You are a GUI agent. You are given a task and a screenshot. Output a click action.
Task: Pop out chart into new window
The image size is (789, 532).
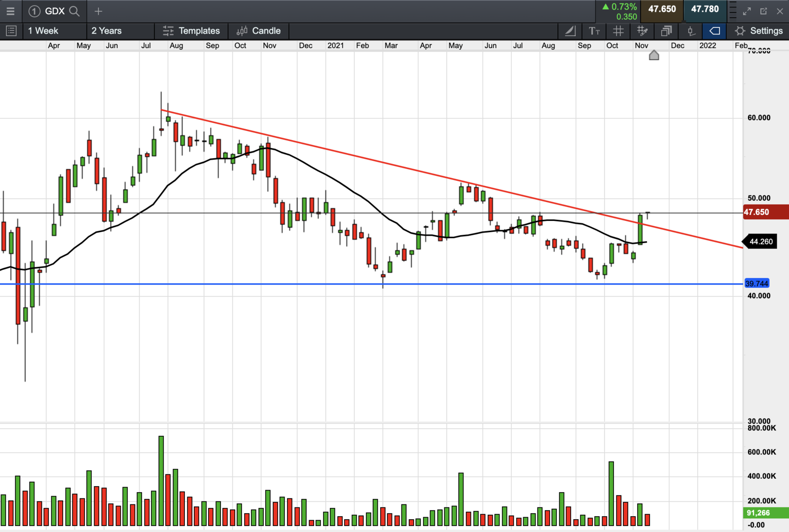point(763,11)
